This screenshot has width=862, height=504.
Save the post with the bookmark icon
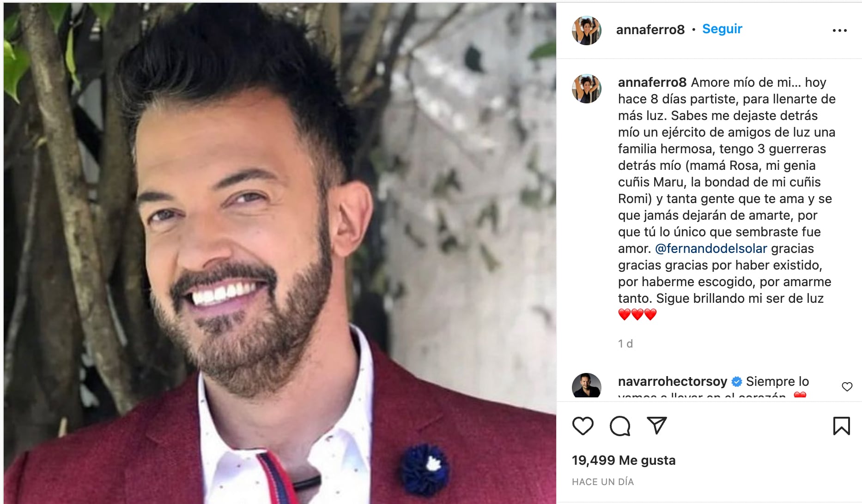pos(841,426)
